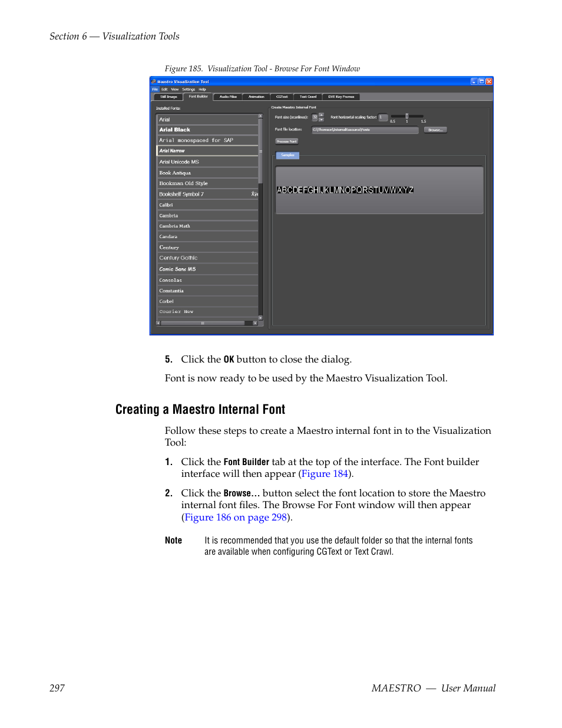Switch to the Audio Files tab

click(x=228, y=97)
